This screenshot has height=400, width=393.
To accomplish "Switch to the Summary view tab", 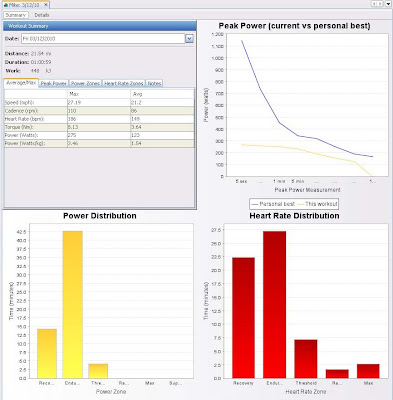I will coord(16,15).
